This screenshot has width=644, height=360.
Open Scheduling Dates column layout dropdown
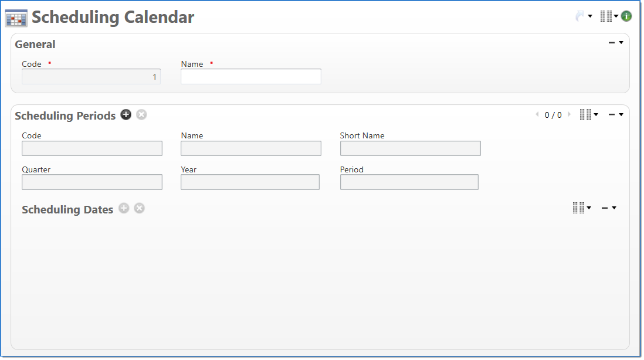pyautogui.click(x=581, y=208)
